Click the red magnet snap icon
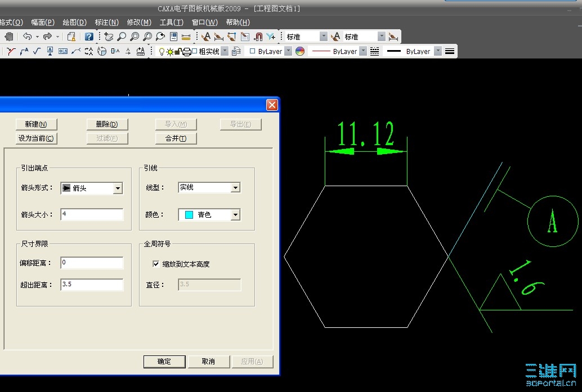Screen dimensions: 582x392 click(258, 37)
